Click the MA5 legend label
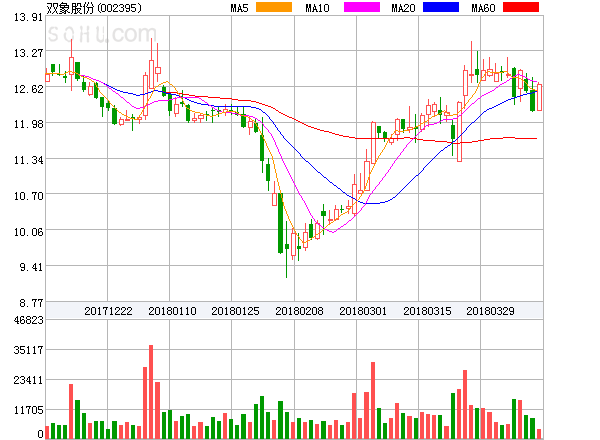Viewport: 600px width, 440px height. click(239, 8)
